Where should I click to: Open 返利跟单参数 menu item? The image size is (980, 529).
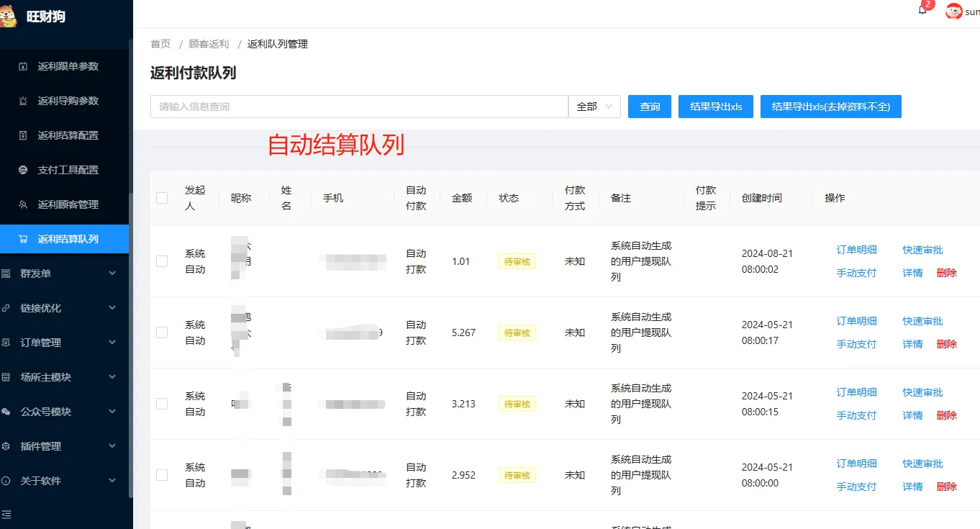[68, 66]
